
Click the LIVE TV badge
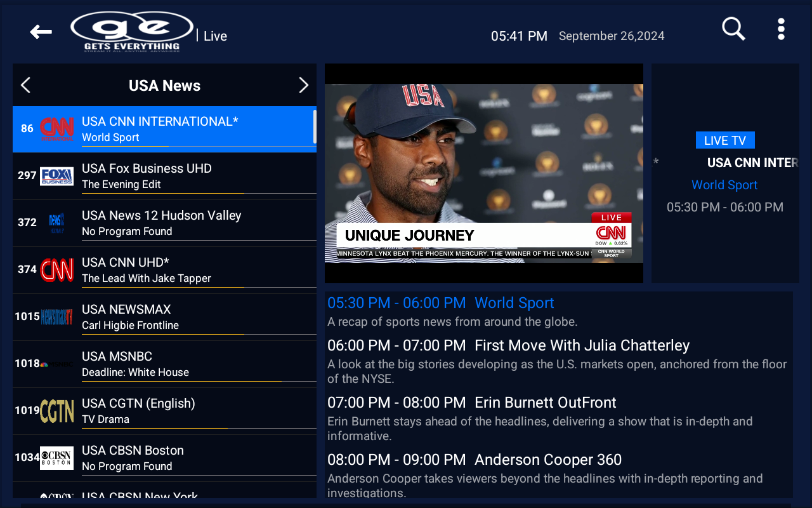725,140
